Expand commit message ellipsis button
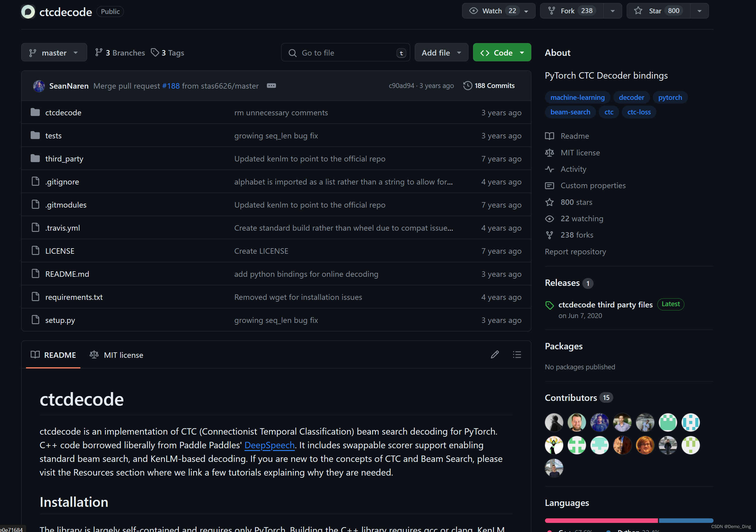This screenshot has height=532, width=756. point(271,86)
